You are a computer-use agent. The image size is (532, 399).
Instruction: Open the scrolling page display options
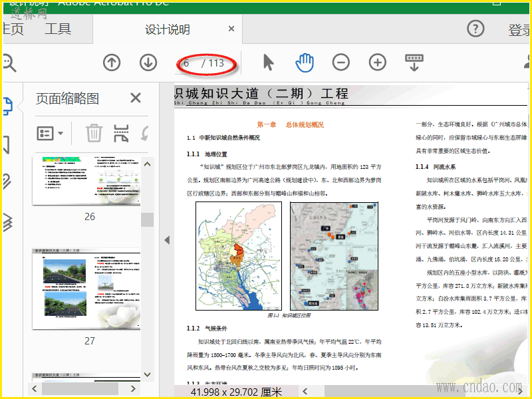414,62
